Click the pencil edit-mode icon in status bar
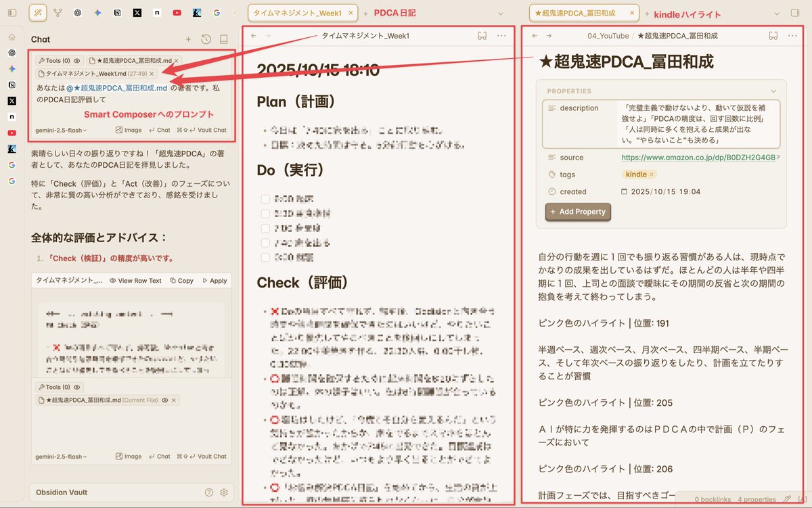 click(786, 500)
